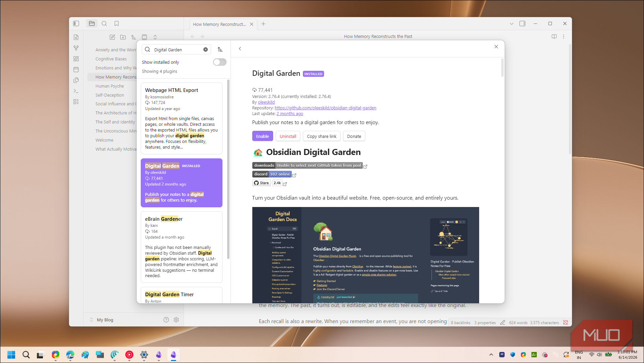Click the discord 102 online badge
The image size is (644, 363).
(272, 174)
